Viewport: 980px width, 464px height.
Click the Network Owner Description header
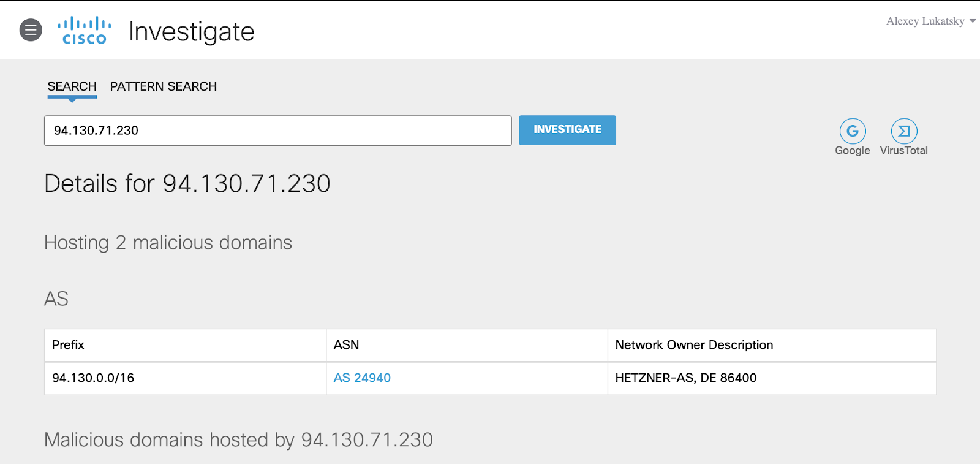pyautogui.click(x=694, y=345)
